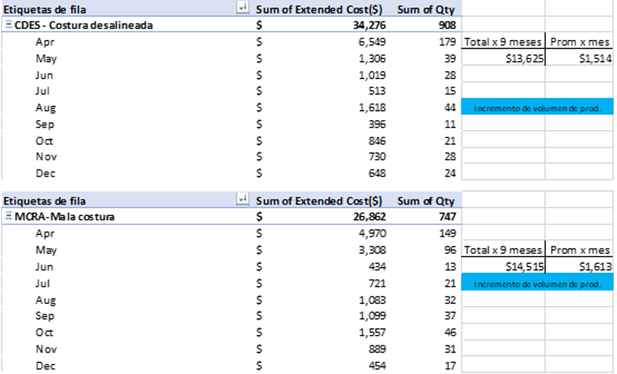Select CDES Nov cost 730
This screenshot has width=617, height=374.
tap(377, 157)
